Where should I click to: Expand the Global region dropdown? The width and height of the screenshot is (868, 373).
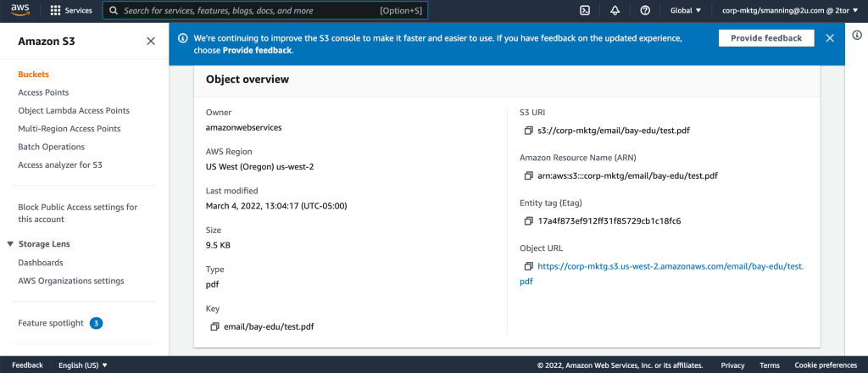pyautogui.click(x=686, y=11)
